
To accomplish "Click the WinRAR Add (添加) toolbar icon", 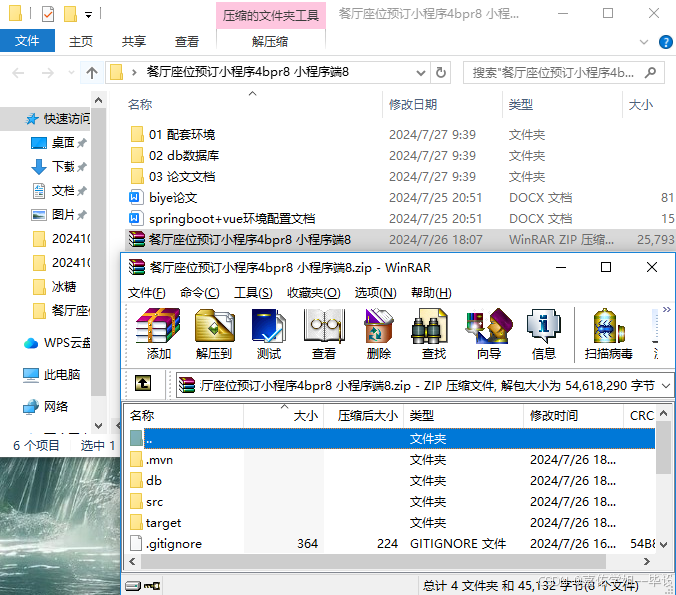I will (x=158, y=334).
